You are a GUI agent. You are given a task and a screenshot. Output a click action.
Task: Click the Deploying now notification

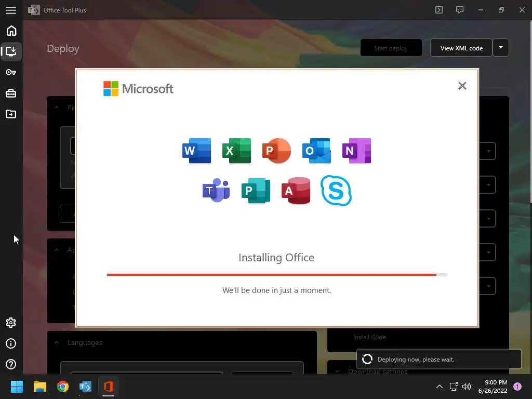pos(438,359)
